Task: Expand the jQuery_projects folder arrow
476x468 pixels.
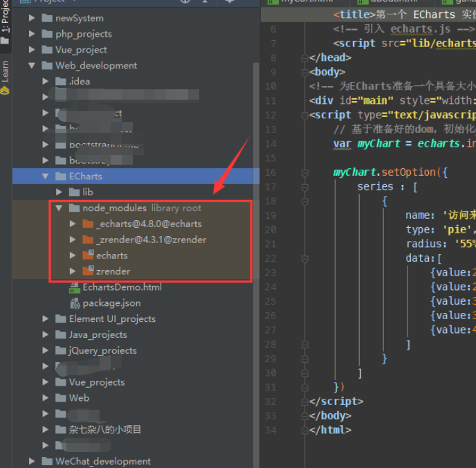Action: pyautogui.click(x=45, y=350)
